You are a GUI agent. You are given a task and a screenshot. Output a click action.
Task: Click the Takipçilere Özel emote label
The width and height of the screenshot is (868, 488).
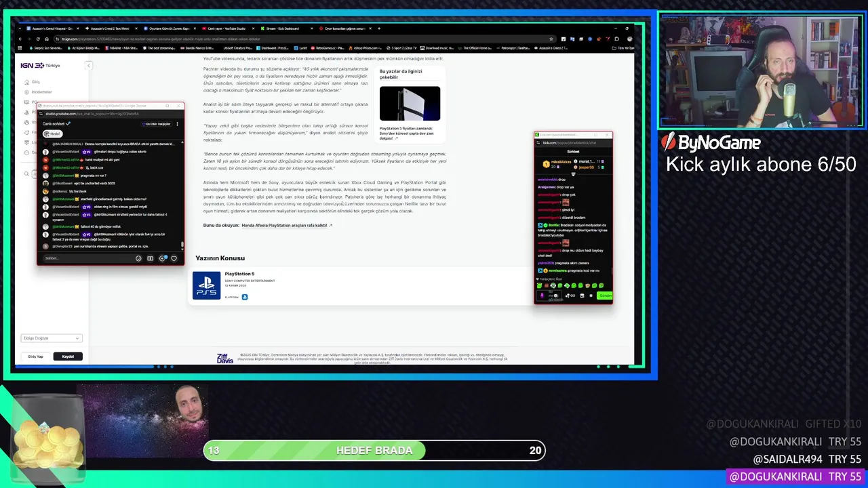550,279
